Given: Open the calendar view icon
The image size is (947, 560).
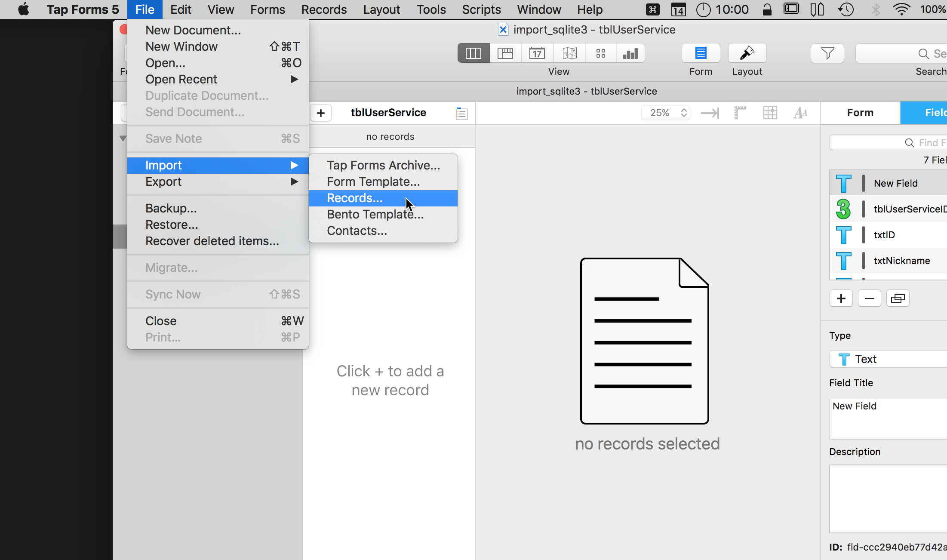Looking at the screenshot, I should 537,53.
